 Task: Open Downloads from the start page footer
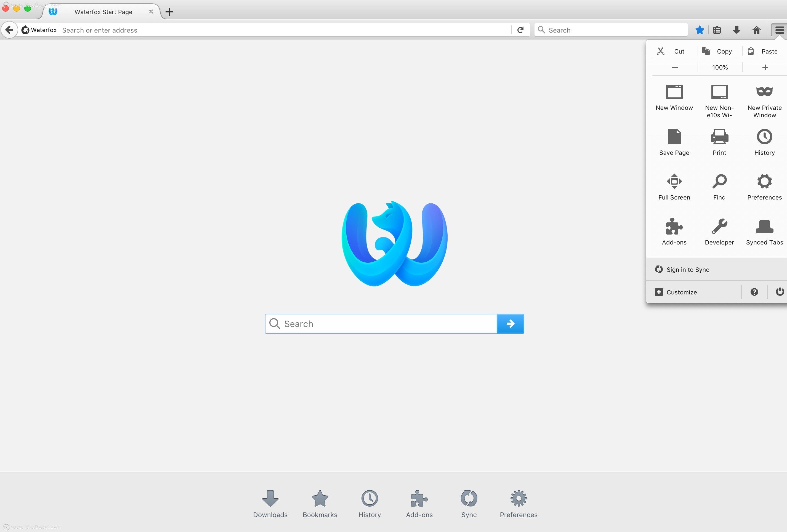[270, 504]
